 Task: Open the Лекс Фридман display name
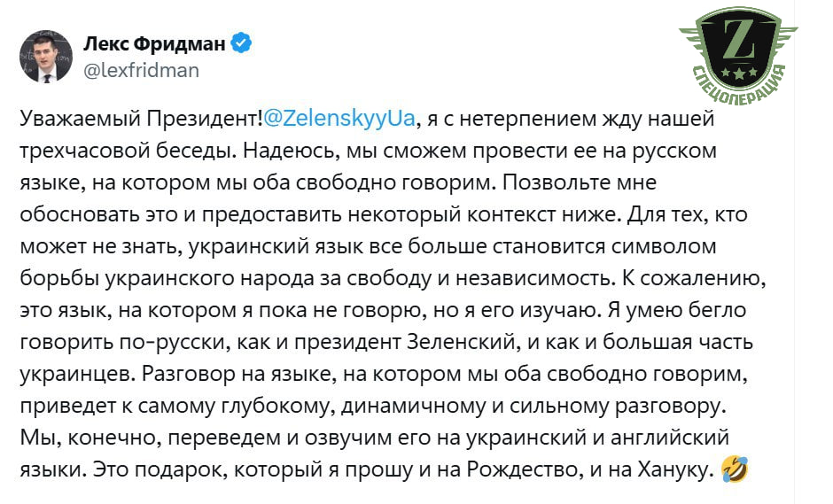[x=154, y=43]
